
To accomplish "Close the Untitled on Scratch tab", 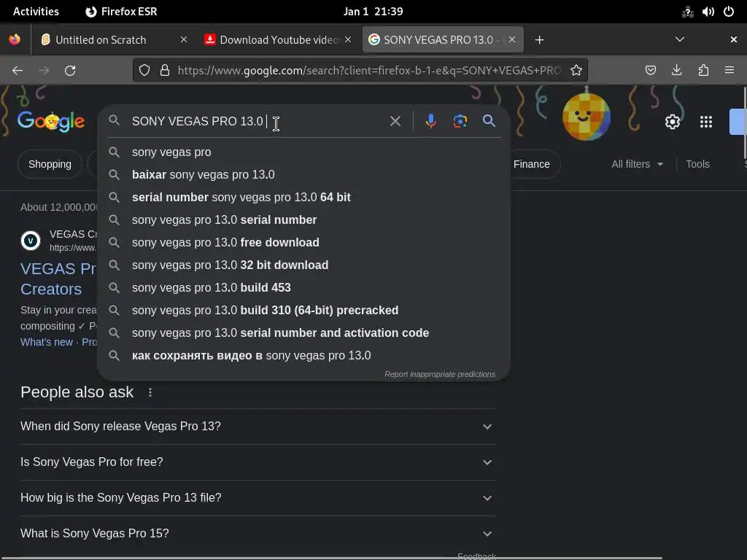I will (x=183, y=39).
